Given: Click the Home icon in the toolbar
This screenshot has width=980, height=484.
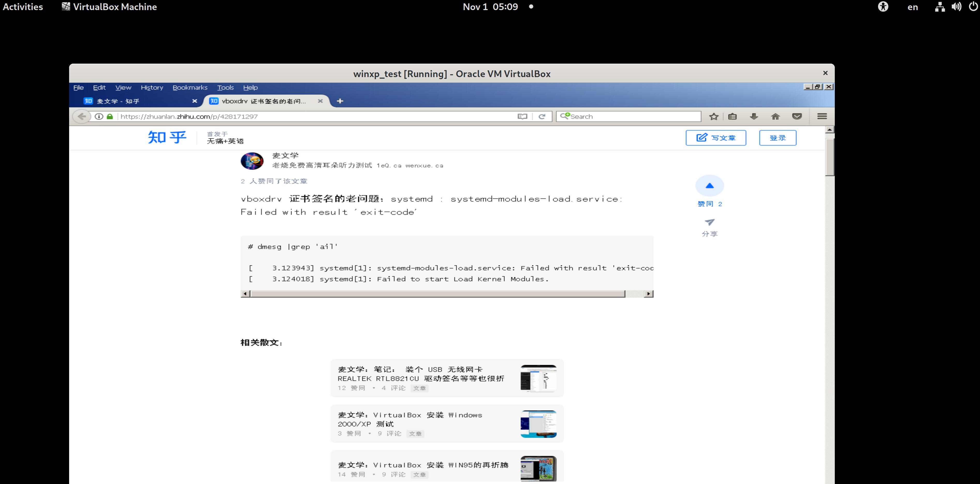Looking at the screenshot, I should (776, 116).
